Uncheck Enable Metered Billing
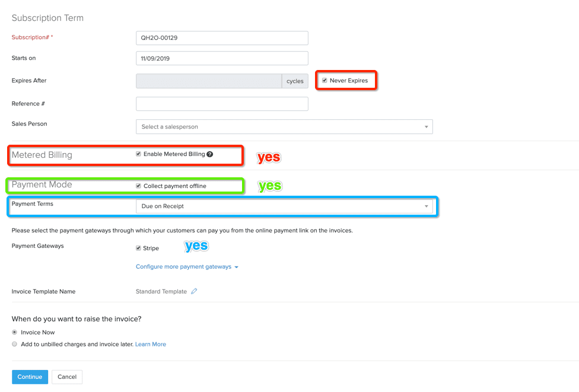 click(138, 154)
